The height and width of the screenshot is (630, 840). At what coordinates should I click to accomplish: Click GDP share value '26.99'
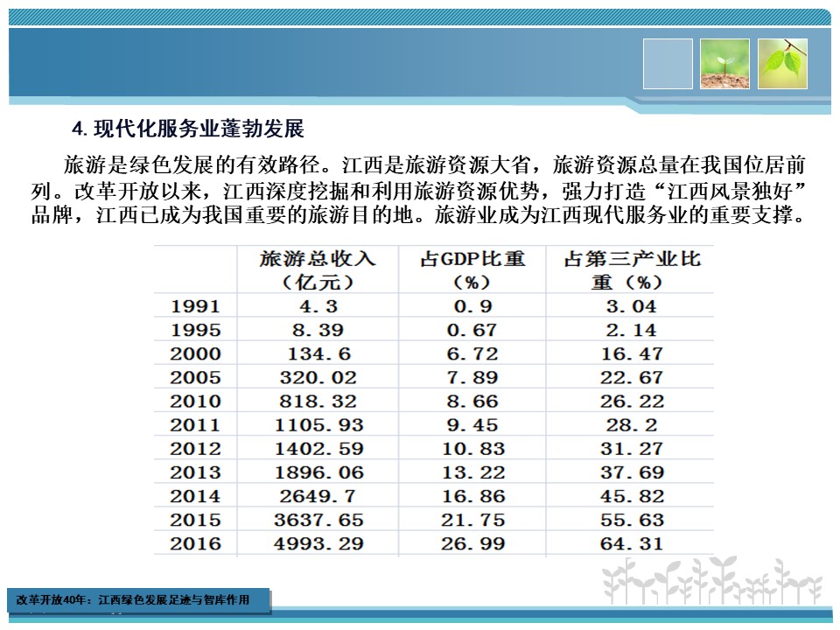pos(473,543)
